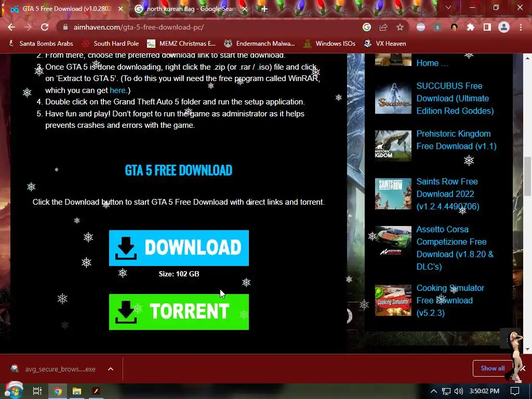This screenshot has height=399, width=532.
Task: Click the Saints Row thumbnail
Action: (393, 194)
